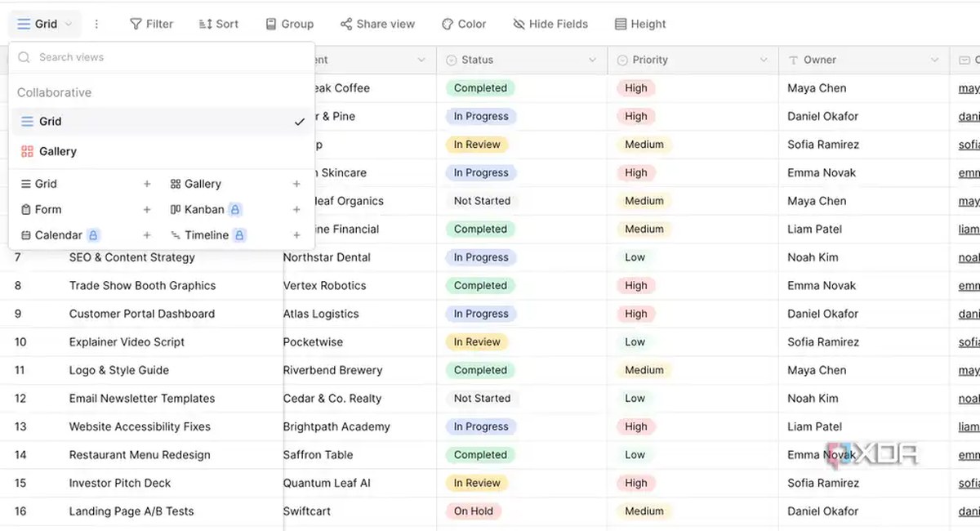Open Investor Pitch Deck record
Image resolution: width=980 pixels, height=531 pixels.
pyautogui.click(x=120, y=483)
